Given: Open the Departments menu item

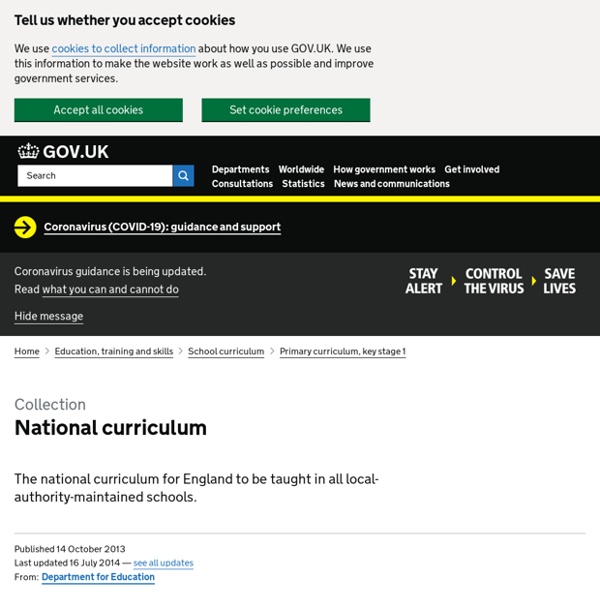Looking at the screenshot, I should [240, 169].
